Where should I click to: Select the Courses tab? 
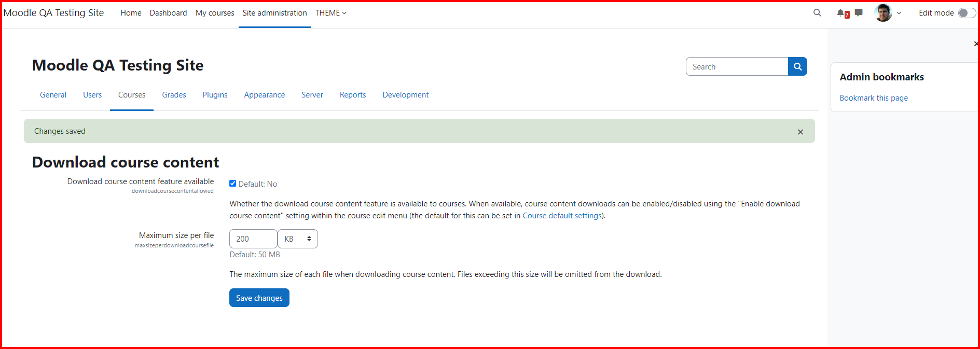tap(132, 95)
